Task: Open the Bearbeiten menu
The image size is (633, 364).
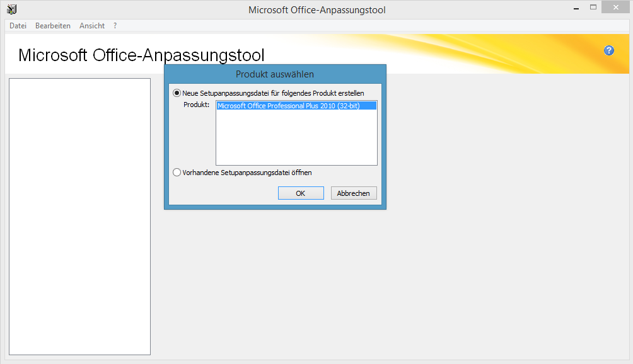Action: 53,26
